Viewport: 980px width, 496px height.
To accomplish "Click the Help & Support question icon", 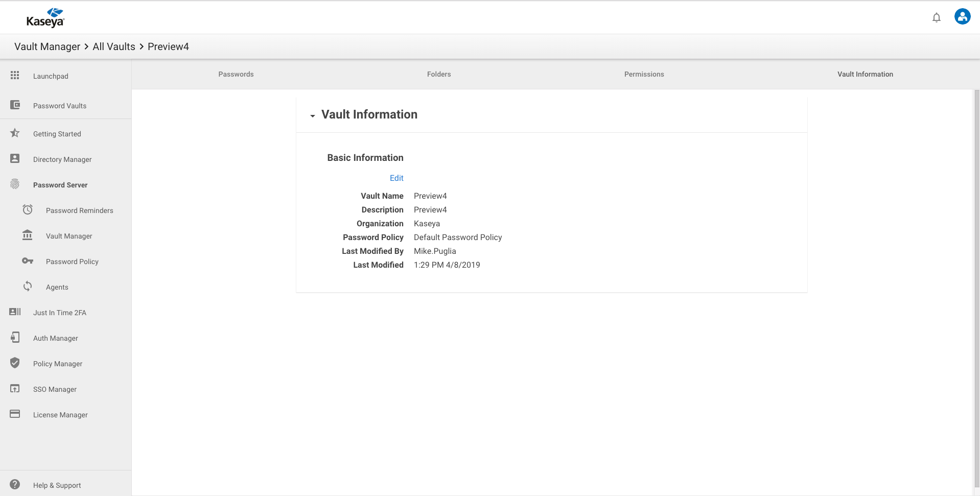I will (15, 484).
